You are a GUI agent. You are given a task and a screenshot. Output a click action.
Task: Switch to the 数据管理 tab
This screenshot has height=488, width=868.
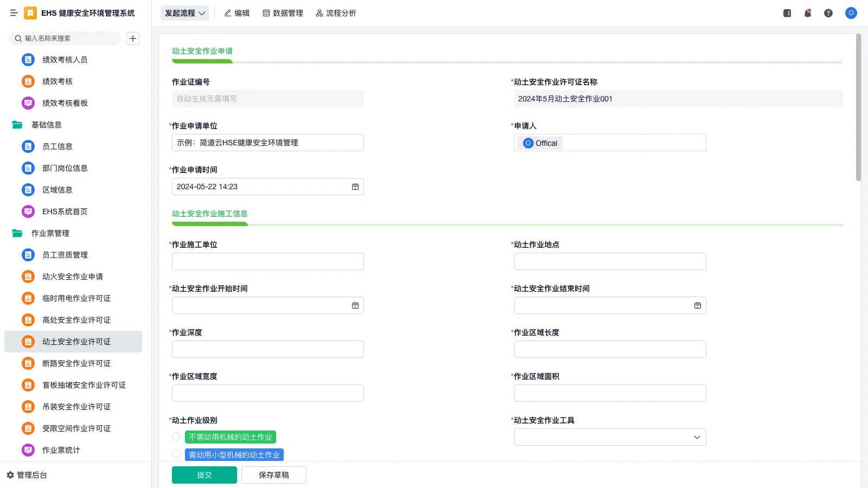283,13
